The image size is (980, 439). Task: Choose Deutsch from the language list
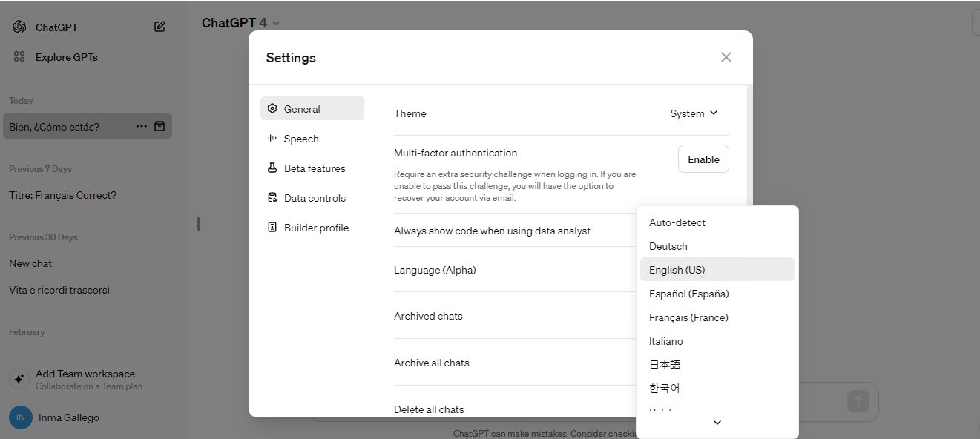pos(717,246)
